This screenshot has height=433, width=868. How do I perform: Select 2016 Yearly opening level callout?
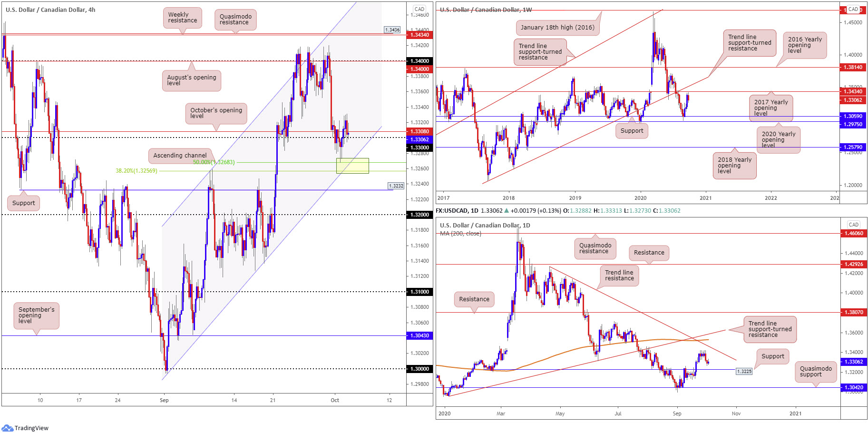coord(805,45)
